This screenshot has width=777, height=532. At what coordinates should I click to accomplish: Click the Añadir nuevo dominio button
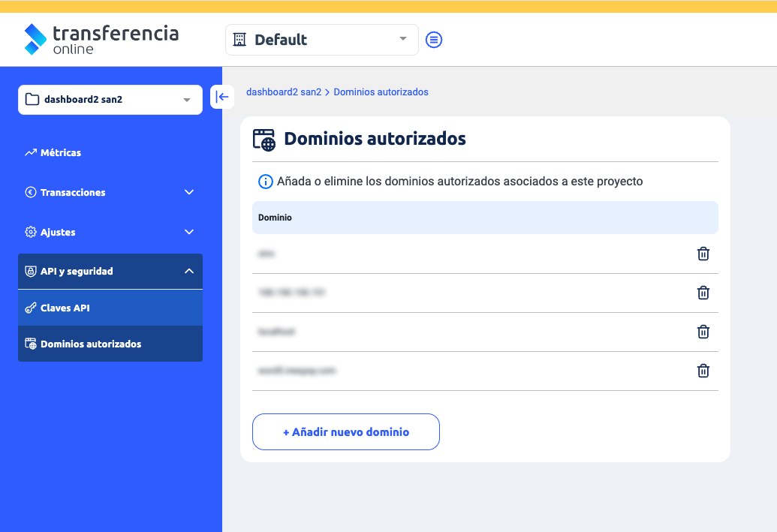pos(345,432)
